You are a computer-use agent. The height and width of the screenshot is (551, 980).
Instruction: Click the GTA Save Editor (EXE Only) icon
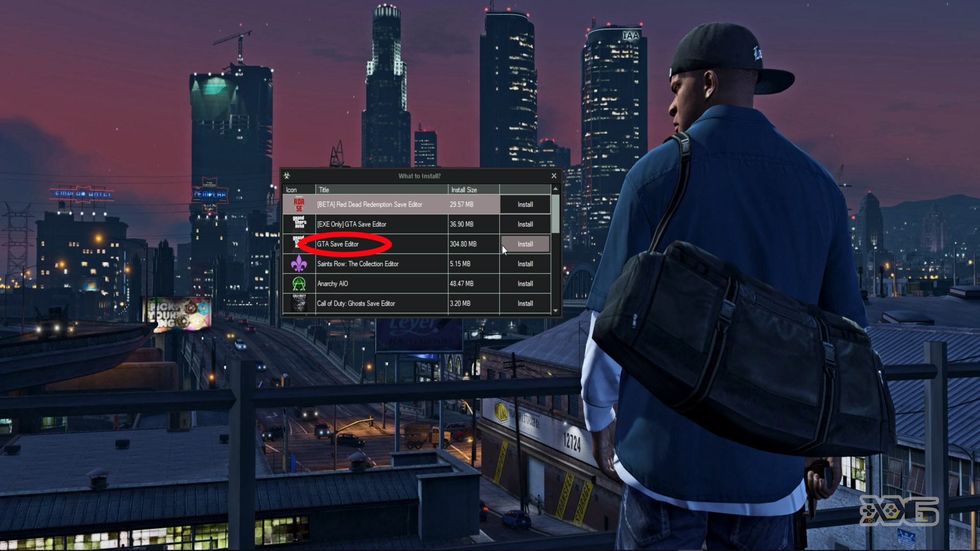tap(300, 223)
